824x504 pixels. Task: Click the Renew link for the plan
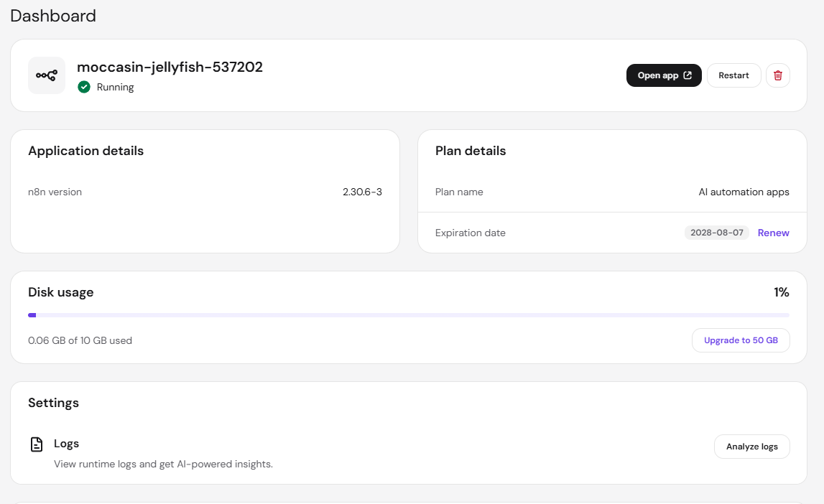click(773, 233)
